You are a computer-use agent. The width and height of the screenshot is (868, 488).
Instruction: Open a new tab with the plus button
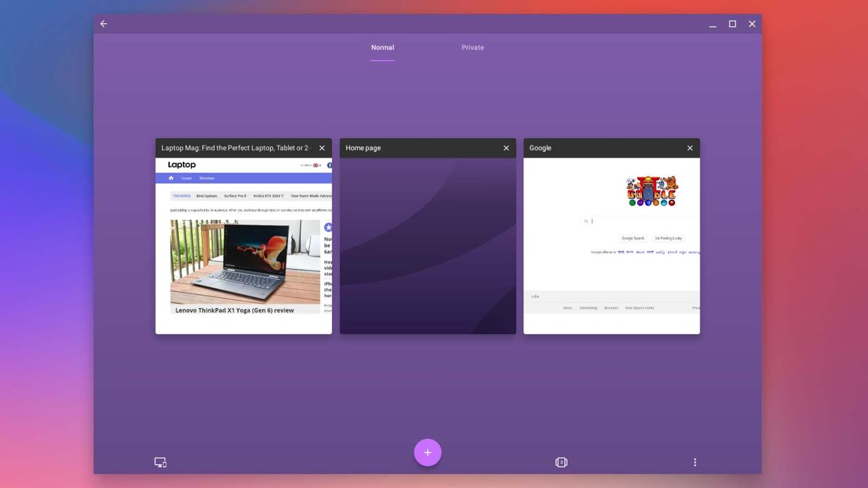(427, 452)
